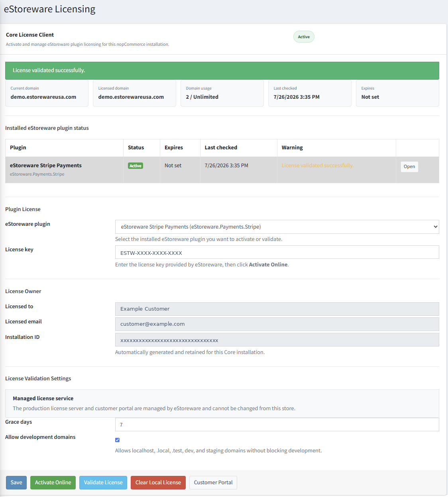
Task: Click the License Owner section heading
Action: coord(23,291)
